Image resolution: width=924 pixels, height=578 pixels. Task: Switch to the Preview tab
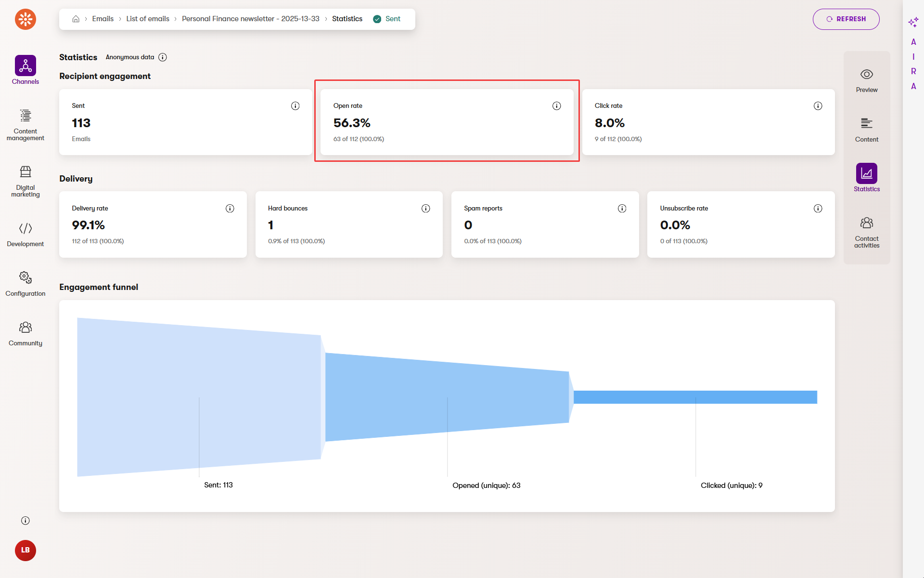(x=866, y=80)
